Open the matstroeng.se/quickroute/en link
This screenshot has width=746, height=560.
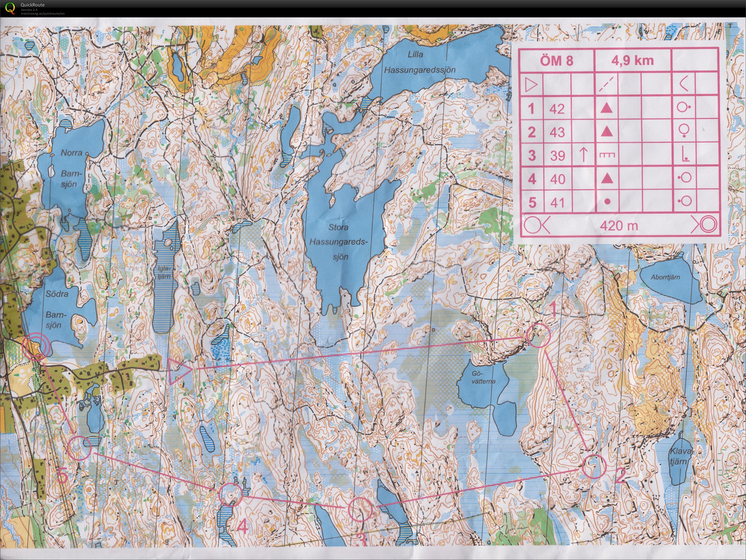point(43,13)
